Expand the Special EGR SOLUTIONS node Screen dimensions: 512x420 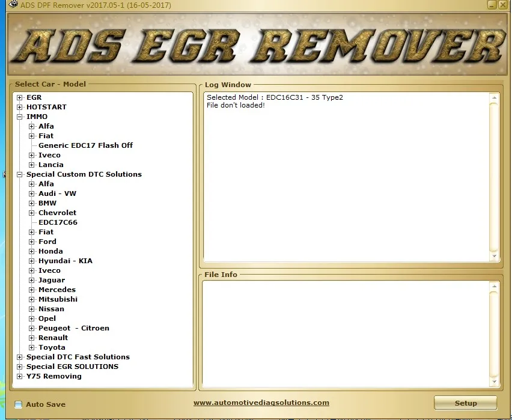(19, 366)
